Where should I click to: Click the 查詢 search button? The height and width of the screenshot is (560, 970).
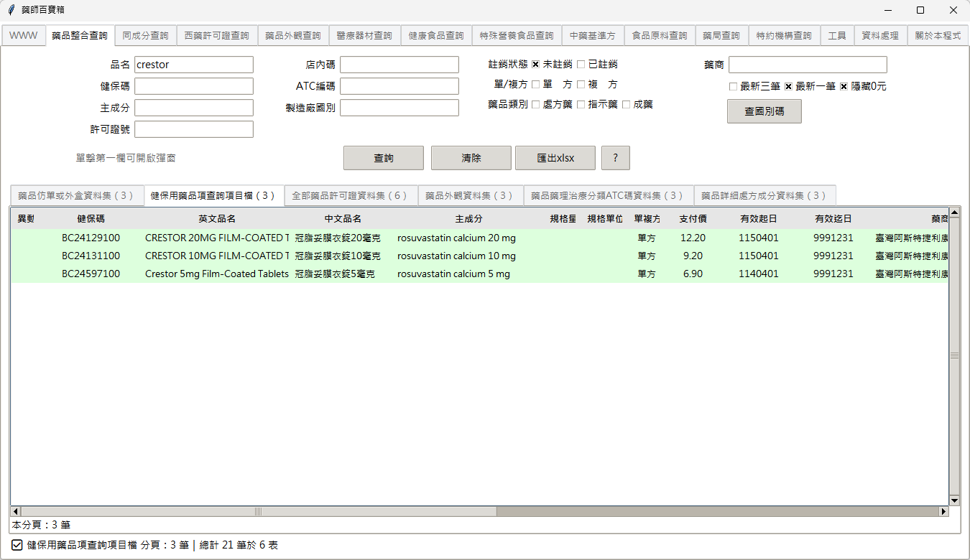(384, 158)
